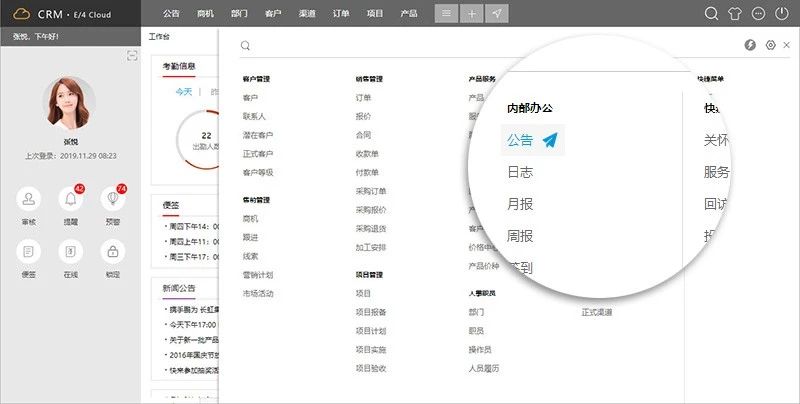Toggle the hamburger menu list button
This screenshot has width=800, height=404.
tap(446, 14)
